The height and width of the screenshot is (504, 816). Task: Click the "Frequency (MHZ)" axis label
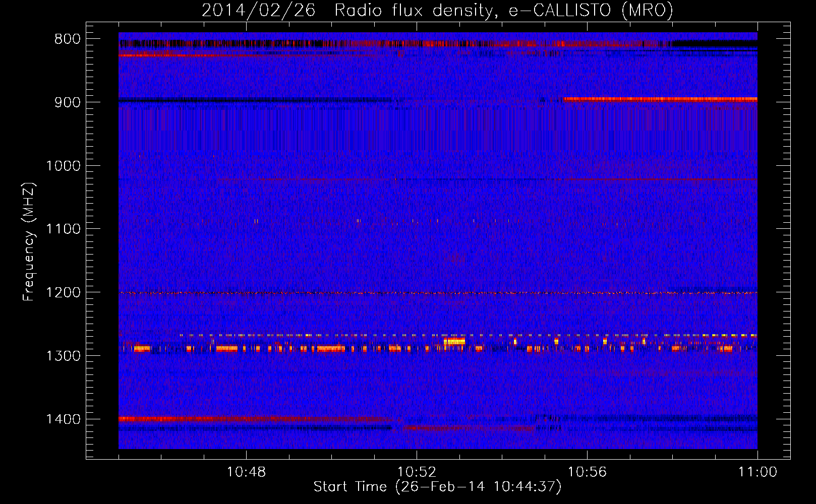(29, 242)
